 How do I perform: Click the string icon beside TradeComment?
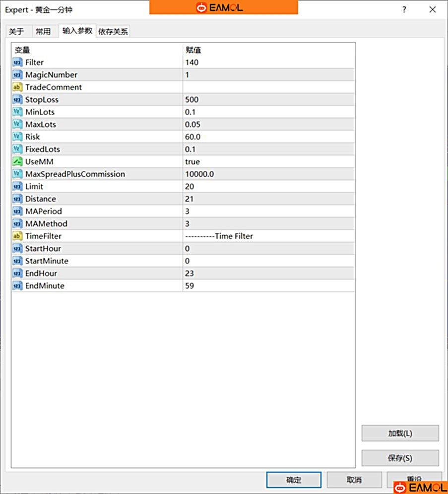(x=17, y=87)
